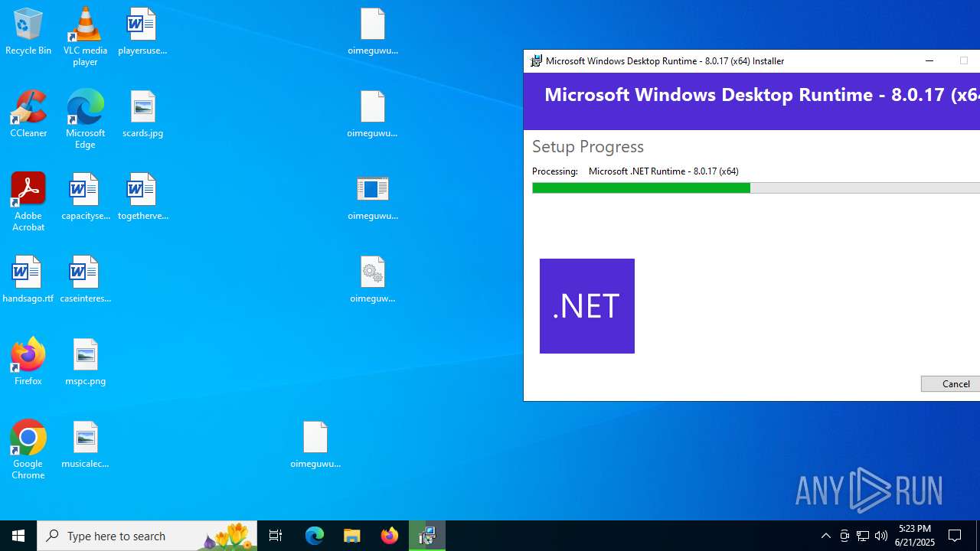Select the Adobe Acrobat shortcut
Viewport: 980px width, 551px height.
click(28, 202)
